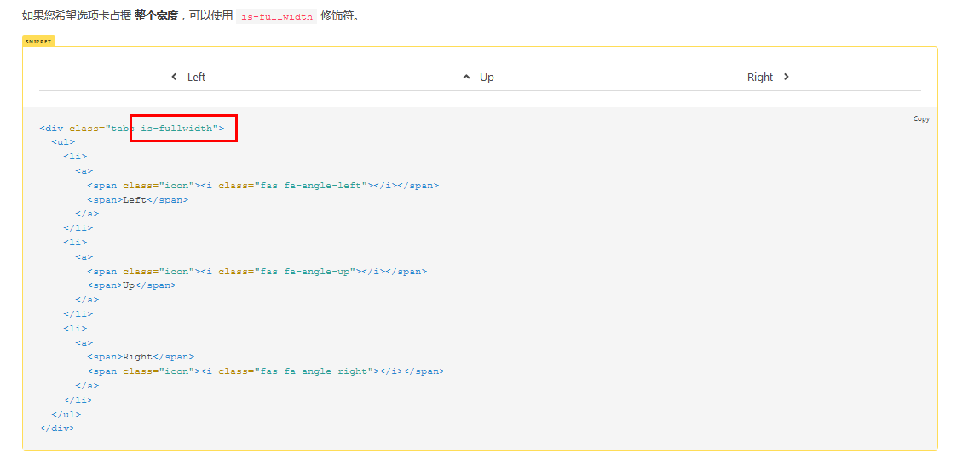Click the <span>Up</span> code line
Viewport: 980px width, 460px height.
[x=132, y=285]
